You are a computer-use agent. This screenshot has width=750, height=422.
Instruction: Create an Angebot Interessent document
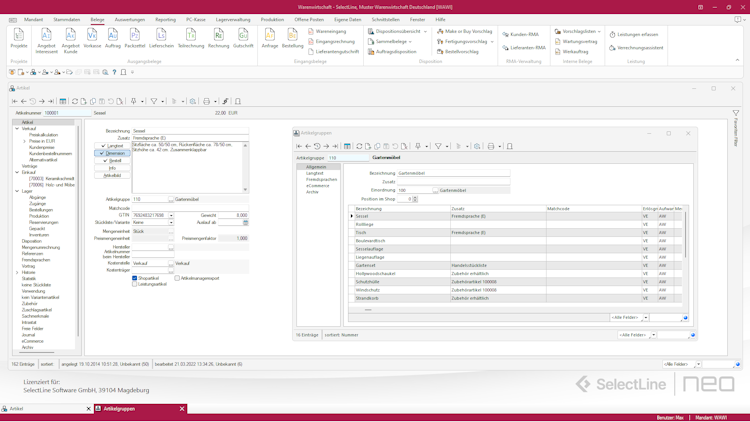[46, 40]
